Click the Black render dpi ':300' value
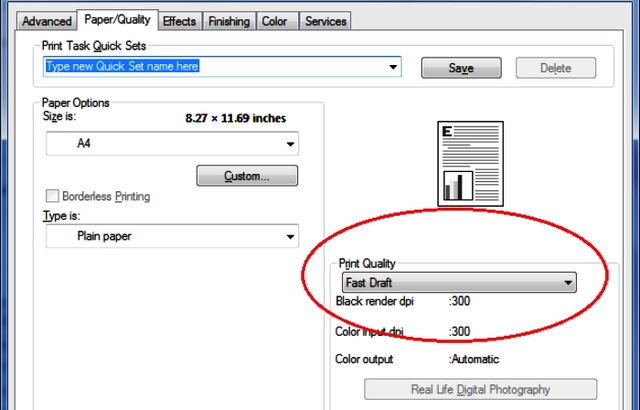The image size is (640, 410). point(460,301)
